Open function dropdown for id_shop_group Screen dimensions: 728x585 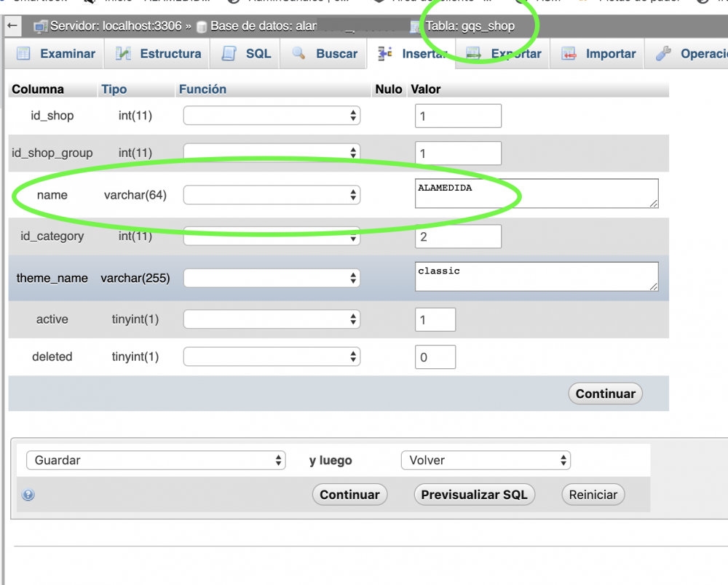(x=272, y=153)
